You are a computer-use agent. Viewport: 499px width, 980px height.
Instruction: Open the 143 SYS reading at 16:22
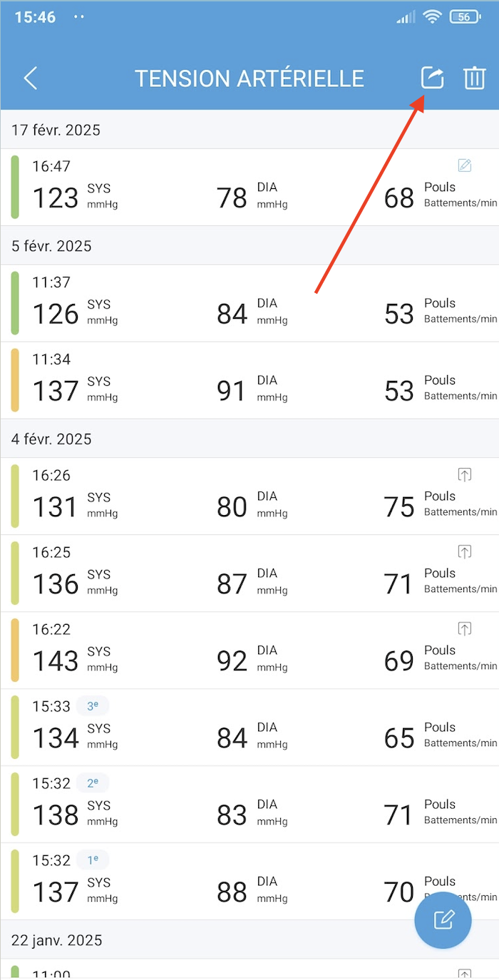coord(249,650)
